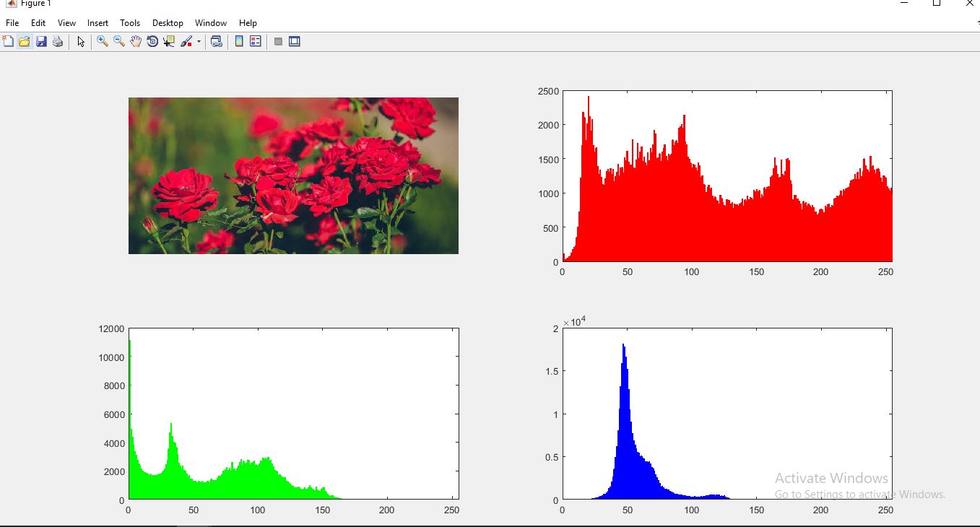Toggle the Data Cursor tool
The height and width of the screenshot is (527, 980).
(168, 41)
